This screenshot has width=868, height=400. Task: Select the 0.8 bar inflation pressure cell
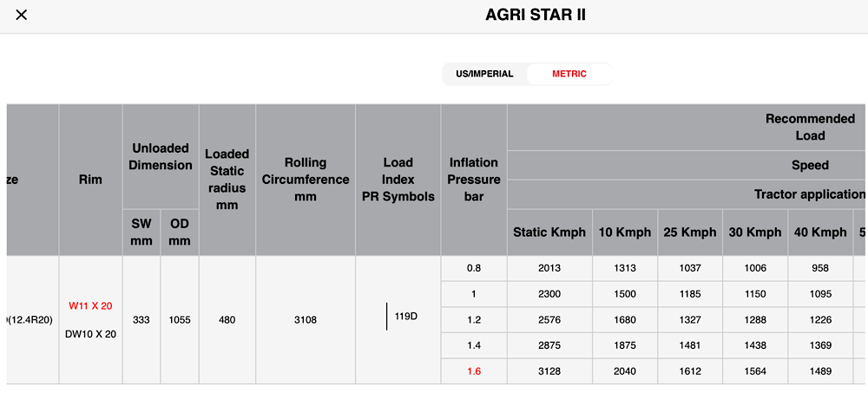point(473,268)
